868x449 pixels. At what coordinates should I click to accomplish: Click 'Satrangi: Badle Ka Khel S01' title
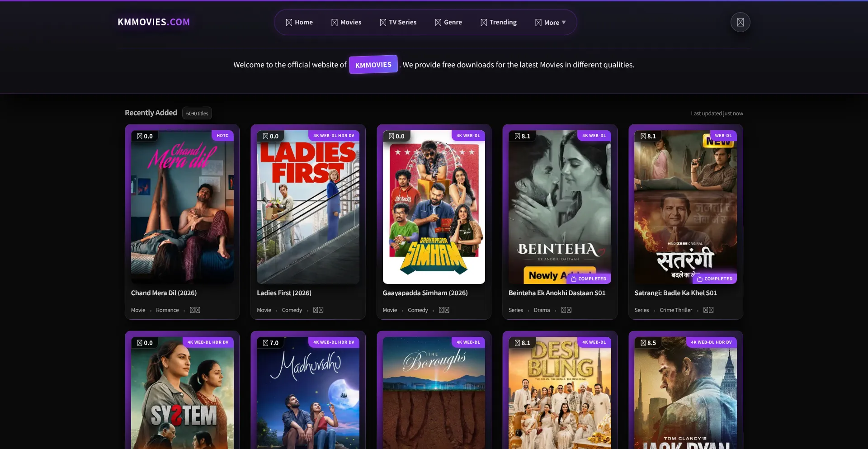tap(675, 293)
